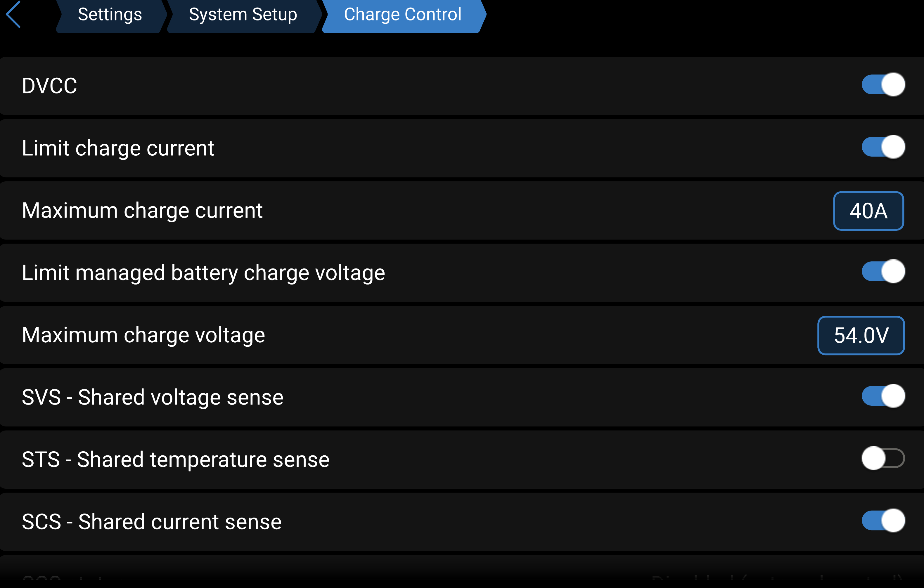This screenshot has width=924, height=588.
Task: Click the SVS - Shared voltage sense label
Action: pos(152,397)
